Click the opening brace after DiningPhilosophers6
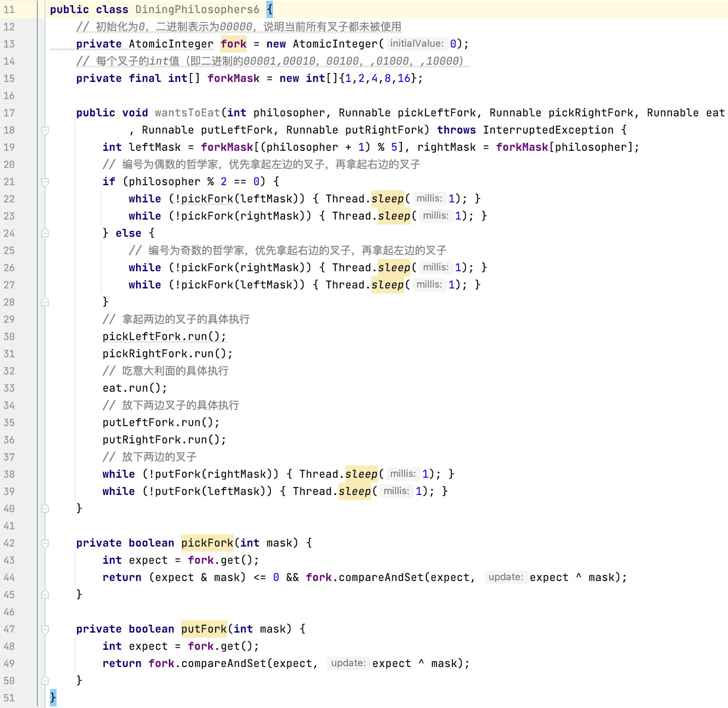Screen dimensions: 728x708 click(x=270, y=9)
